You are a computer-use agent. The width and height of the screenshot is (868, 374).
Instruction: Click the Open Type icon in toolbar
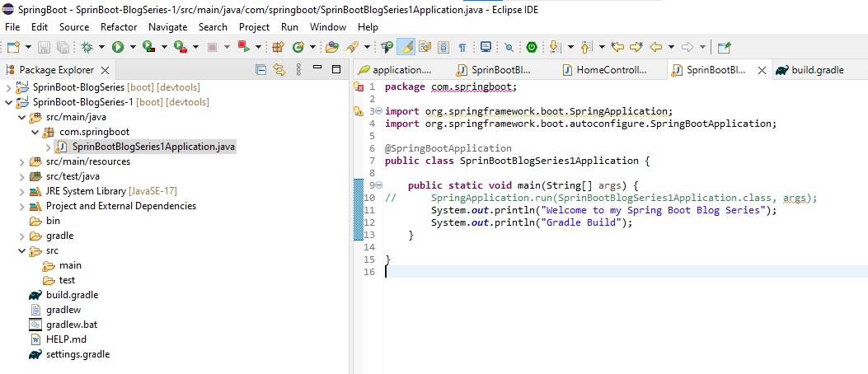pyautogui.click(x=332, y=48)
